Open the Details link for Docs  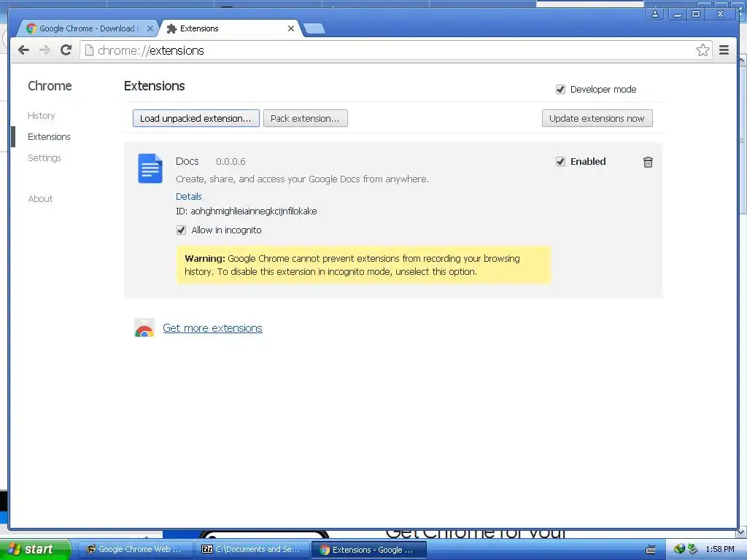189,196
